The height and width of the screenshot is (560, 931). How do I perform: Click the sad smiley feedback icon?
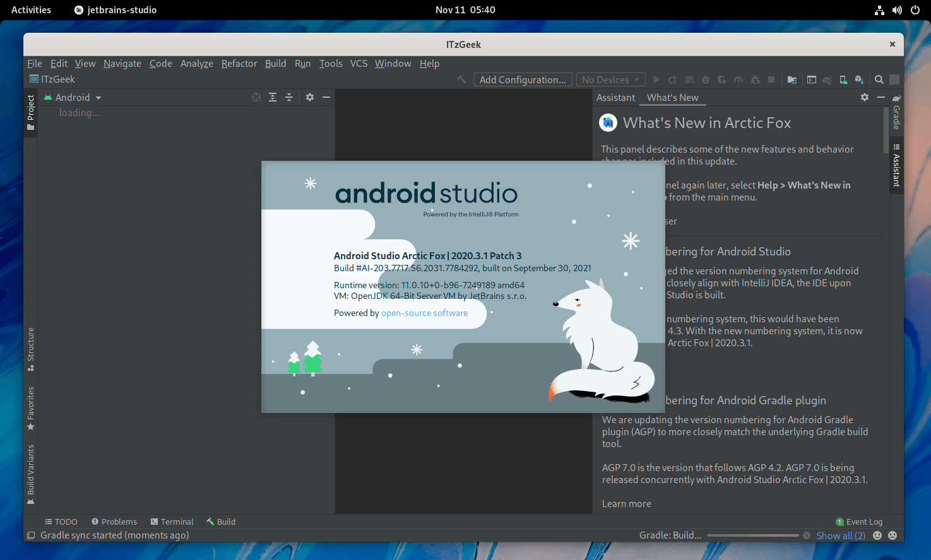892,535
